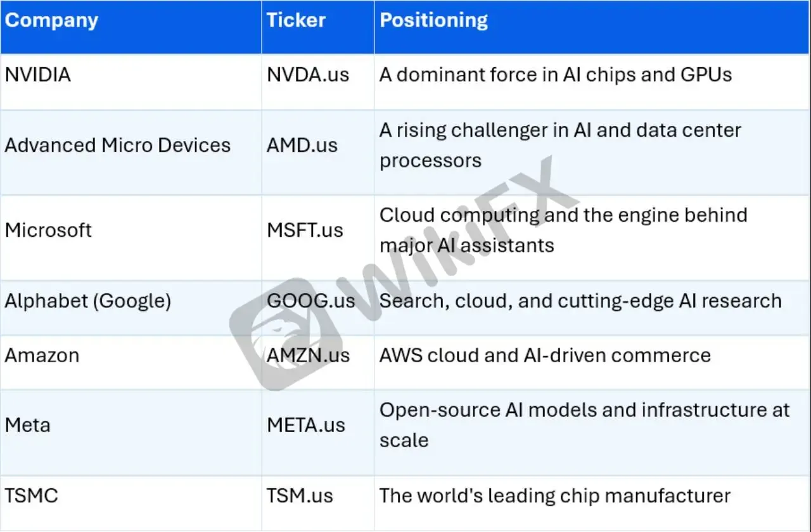Select the AMZN.us ticker

coord(309,355)
